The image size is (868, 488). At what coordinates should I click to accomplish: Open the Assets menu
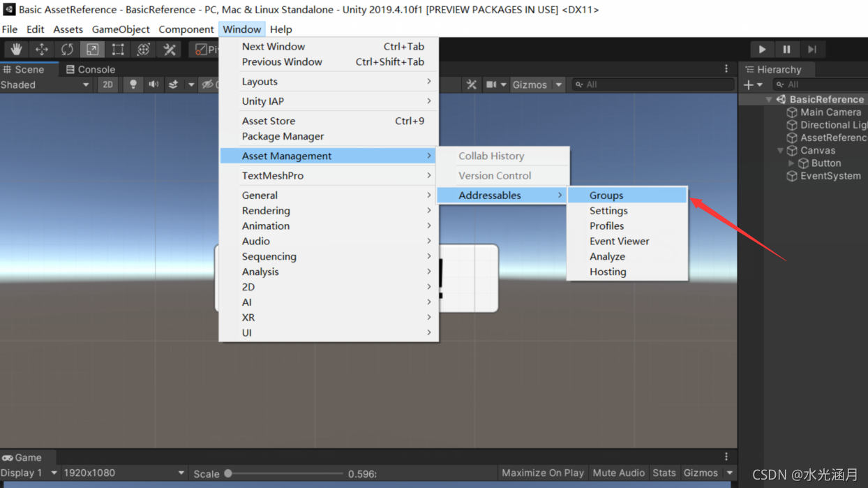pyautogui.click(x=68, y=29)
